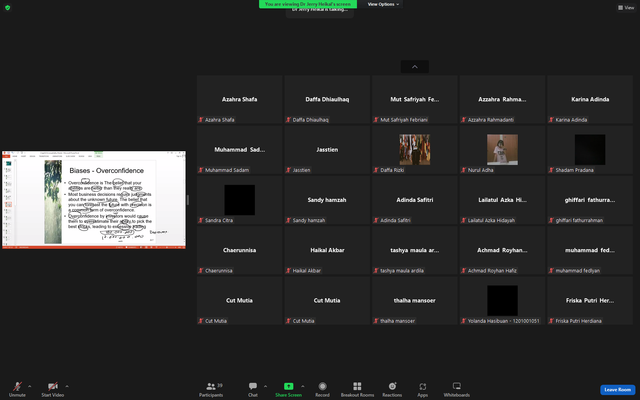Expand share options arrow next to Share Screen
Screen dimensions: 640x400
[x=302, y=386]
